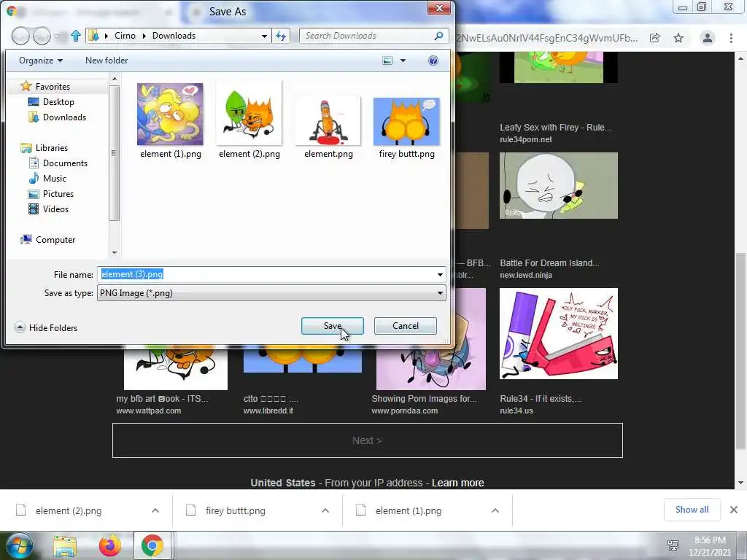Viewport: 747px width, 560px height.
Task: Open the help icon in dialog
Action: (x=433, y=61)
